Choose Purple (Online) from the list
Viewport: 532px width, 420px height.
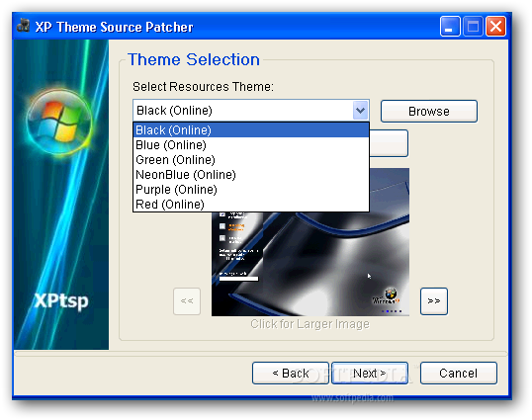251,190
